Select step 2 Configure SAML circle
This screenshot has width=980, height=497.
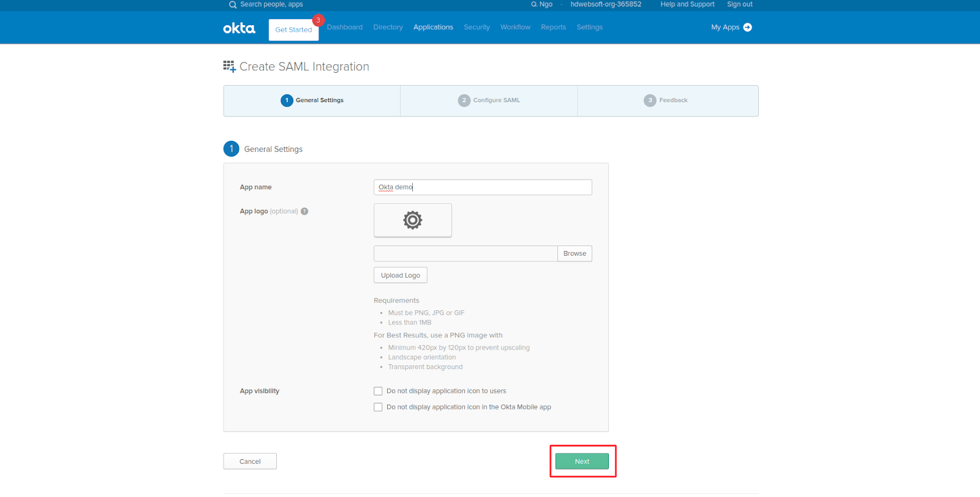(464, 100)
